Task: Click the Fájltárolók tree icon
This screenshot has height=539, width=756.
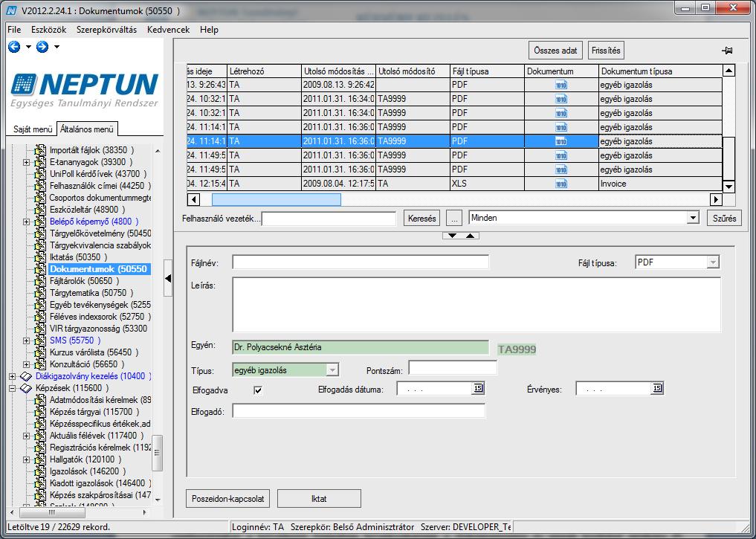Action: [x=40, y=280]
